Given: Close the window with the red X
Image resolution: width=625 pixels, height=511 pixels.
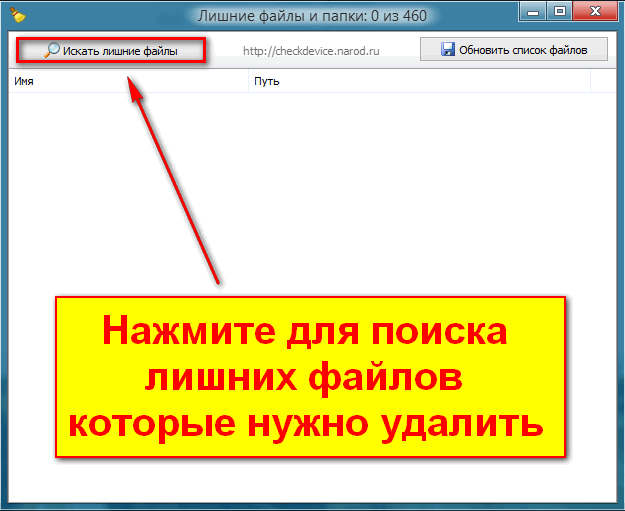Looking at the screenshot, I should pyautogui.click(x=595, y=12).
